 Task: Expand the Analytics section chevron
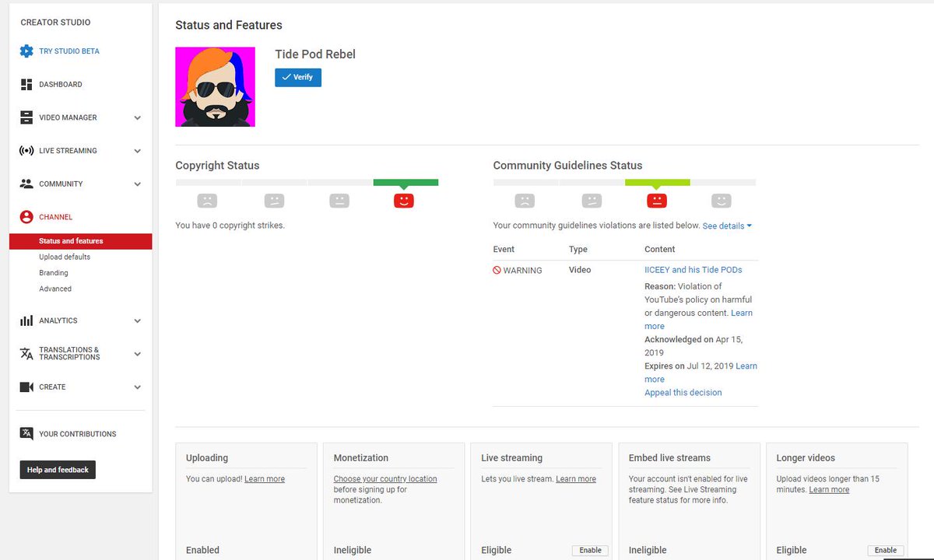tap(138, 320)
